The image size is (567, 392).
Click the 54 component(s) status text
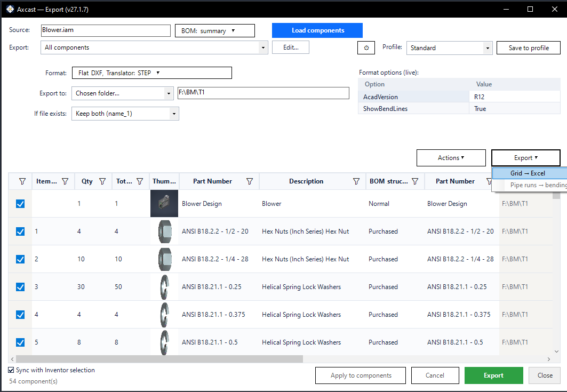(33, 381)
